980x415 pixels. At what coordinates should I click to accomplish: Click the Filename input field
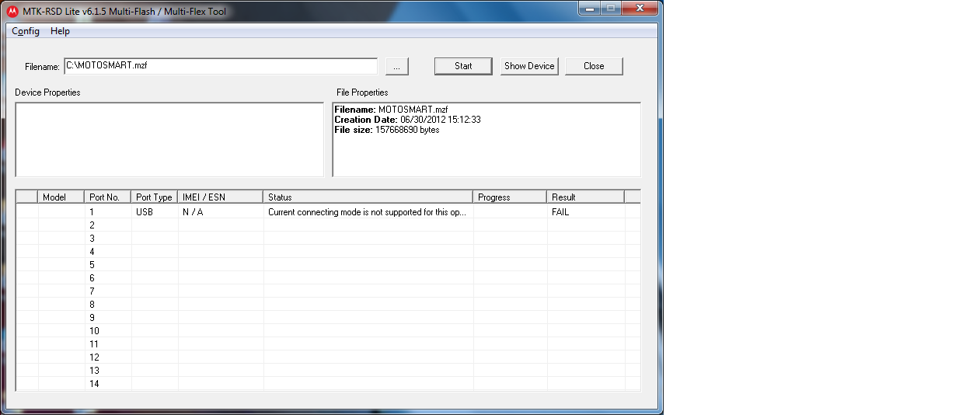tap(221, 66)
